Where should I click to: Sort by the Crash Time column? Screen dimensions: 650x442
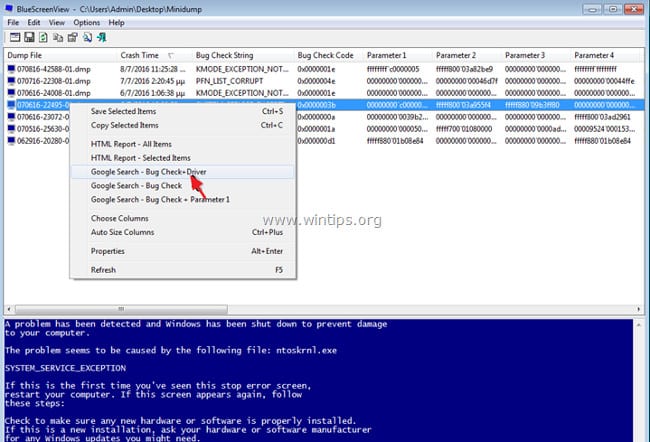coord(139,55)
